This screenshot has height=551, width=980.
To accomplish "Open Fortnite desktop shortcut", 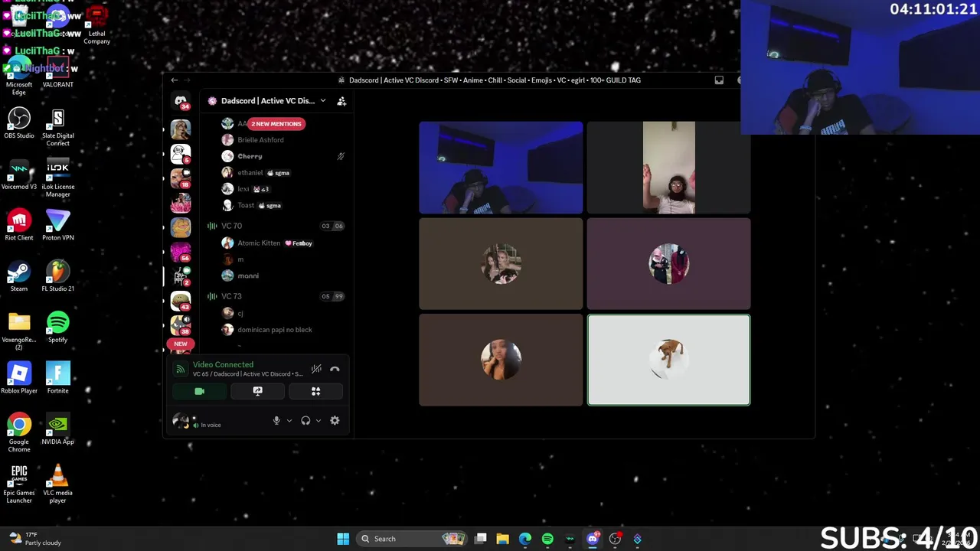I will [57, 378].
